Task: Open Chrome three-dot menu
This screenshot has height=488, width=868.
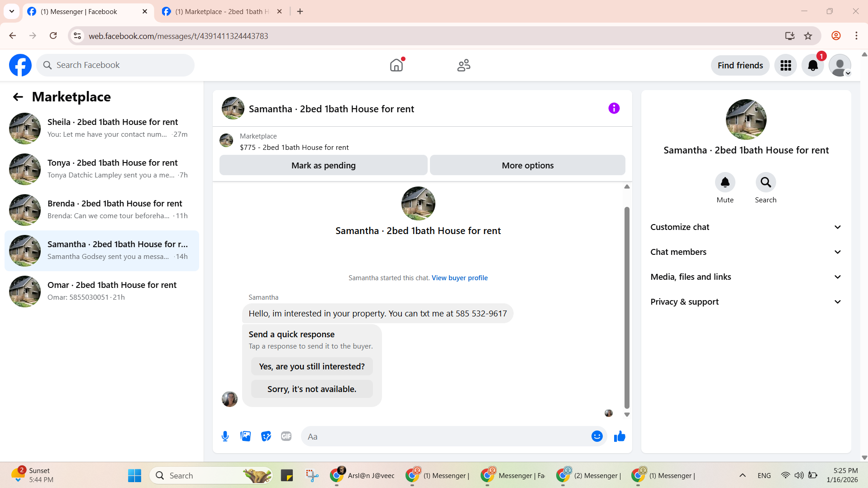Action: tap(856, 36)
